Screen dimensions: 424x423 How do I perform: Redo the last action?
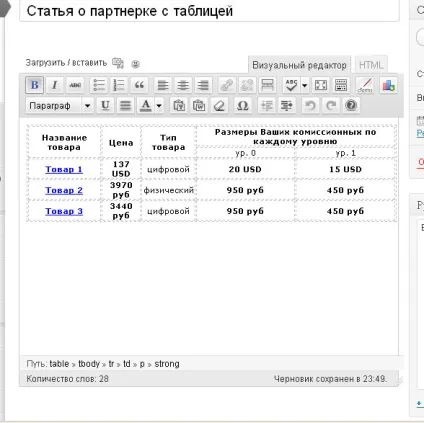click(x=331, y=106)
